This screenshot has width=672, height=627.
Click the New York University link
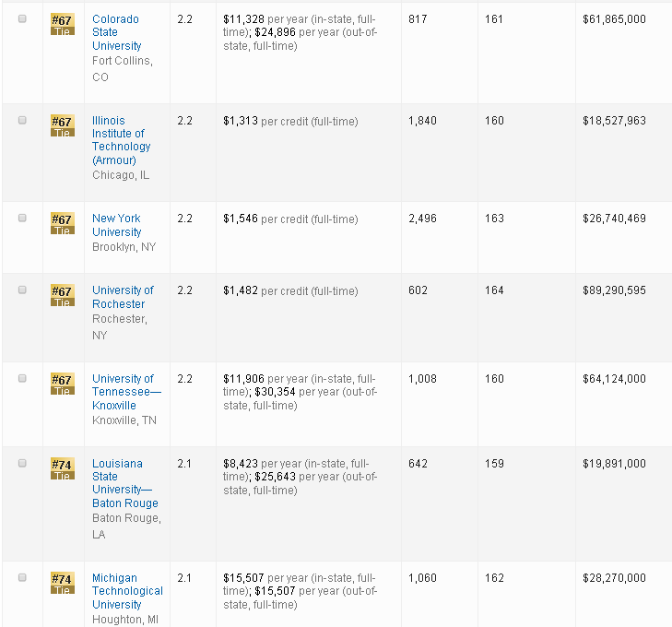(x=117, y=225)
